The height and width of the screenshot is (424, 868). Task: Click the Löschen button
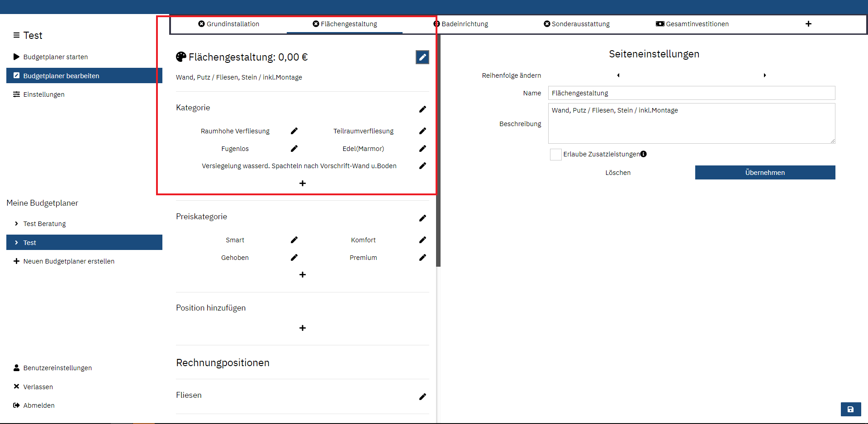tap(618, 173)
